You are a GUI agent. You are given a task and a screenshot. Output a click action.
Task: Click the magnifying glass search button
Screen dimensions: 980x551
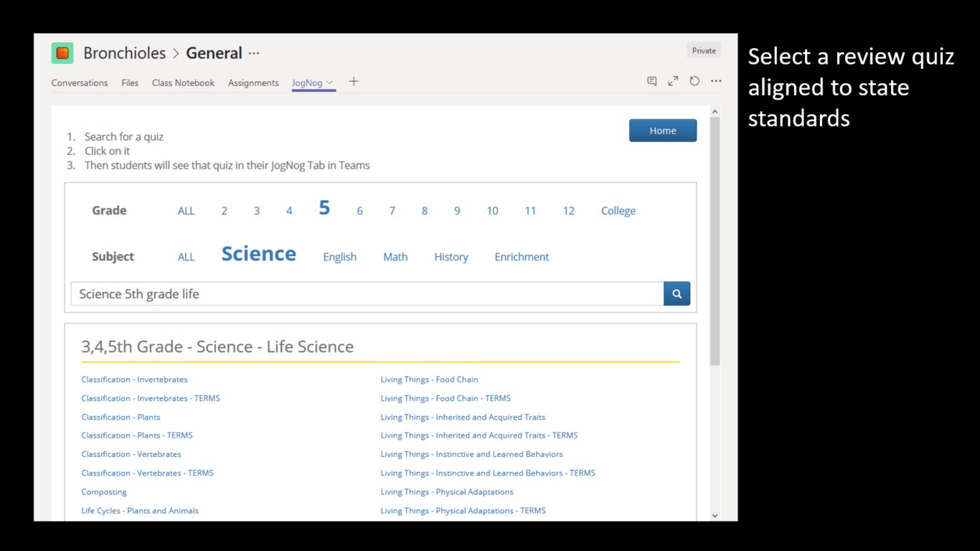(677, 293)
